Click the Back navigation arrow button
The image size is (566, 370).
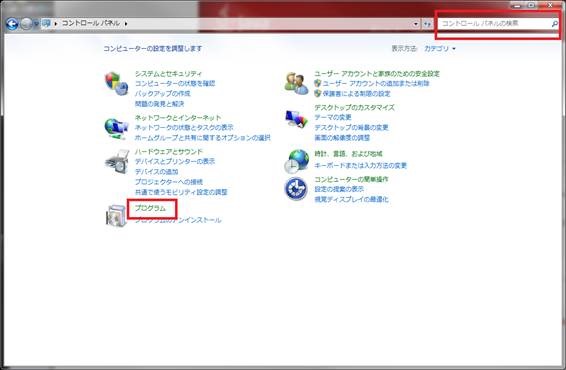point(12,24)
